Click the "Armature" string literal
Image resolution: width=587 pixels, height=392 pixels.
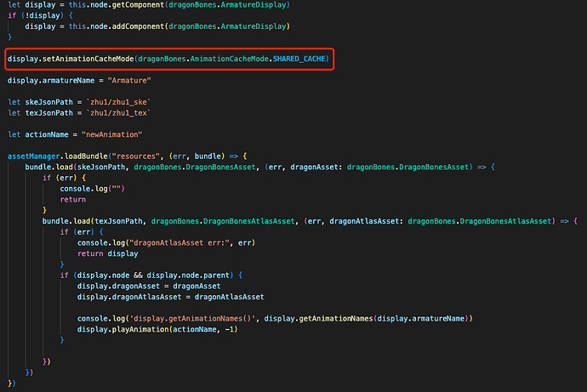pyautogui.click(x=129, y=81)
